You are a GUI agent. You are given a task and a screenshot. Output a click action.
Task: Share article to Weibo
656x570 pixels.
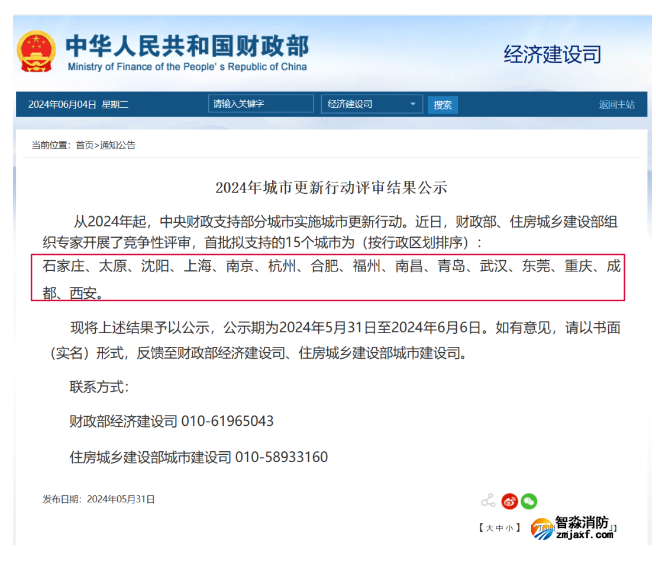(x=509, y=501)
